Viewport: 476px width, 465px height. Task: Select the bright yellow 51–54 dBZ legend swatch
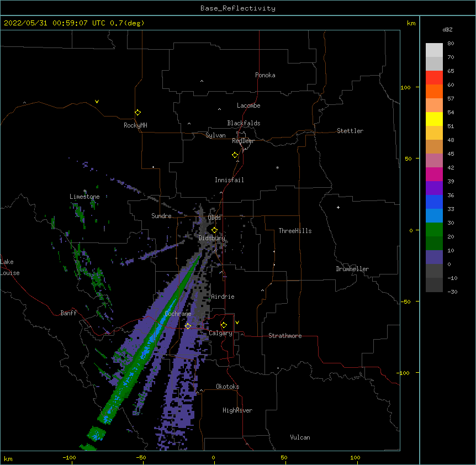[x=434, y=119]
